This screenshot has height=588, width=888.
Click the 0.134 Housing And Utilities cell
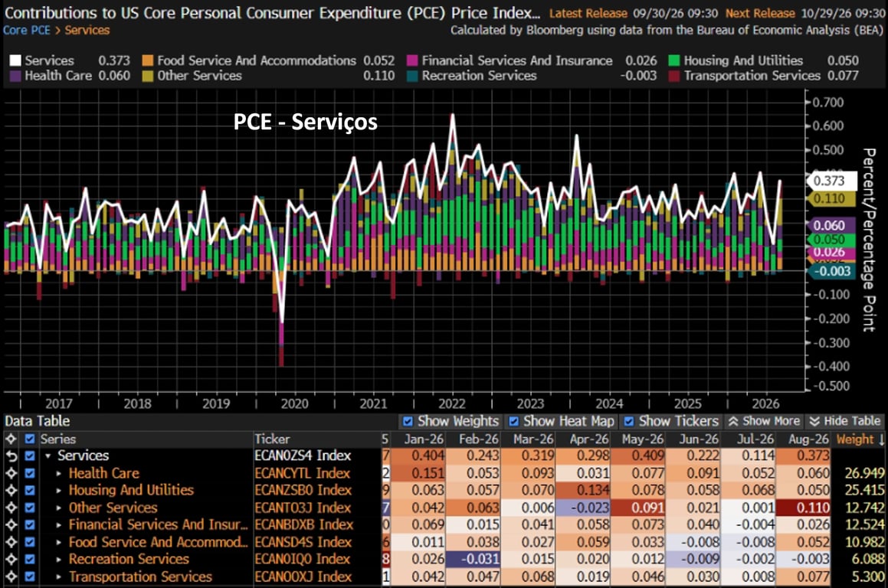pos(583,490)
